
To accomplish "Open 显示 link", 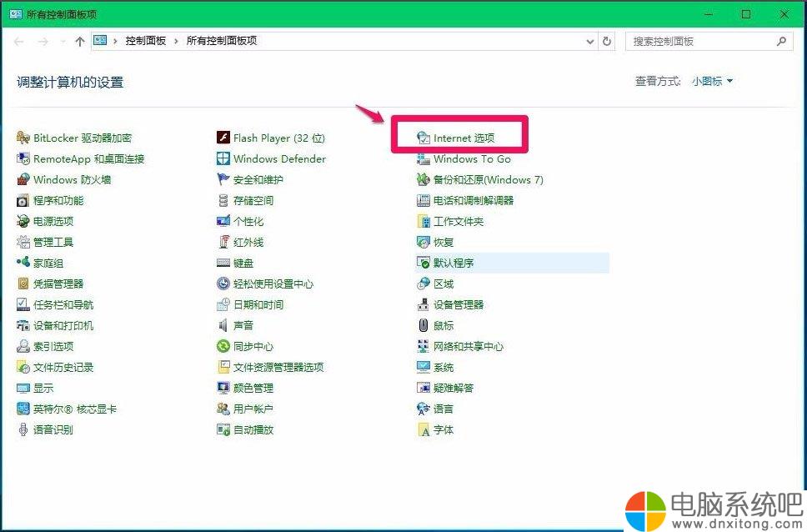I will [43, 389].
